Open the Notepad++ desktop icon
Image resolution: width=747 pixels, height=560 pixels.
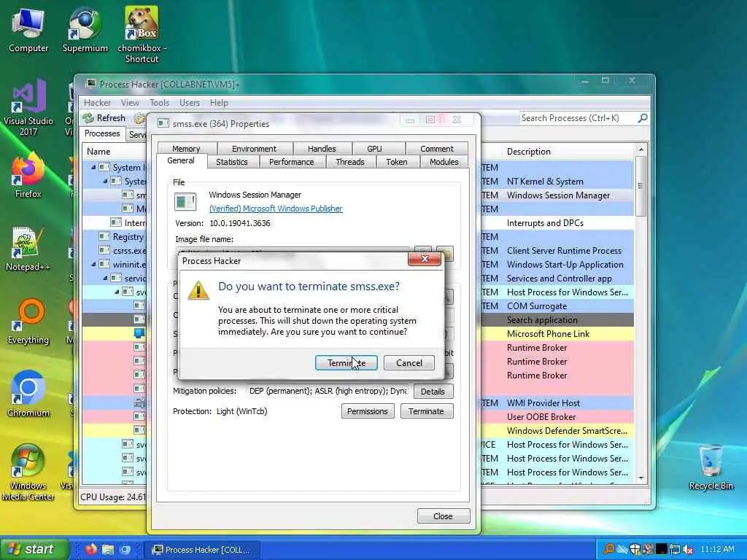click(28, 249)
